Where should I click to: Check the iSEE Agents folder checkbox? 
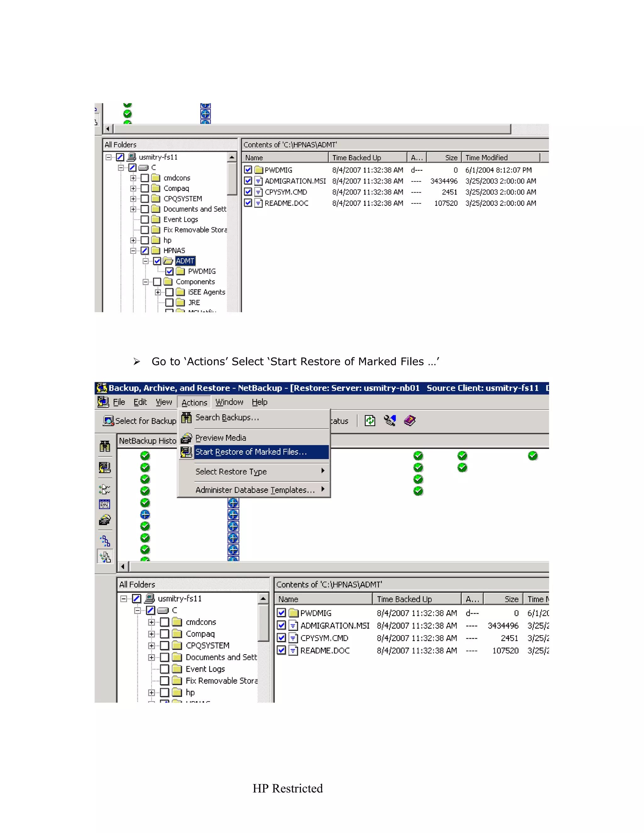point(169,292)
